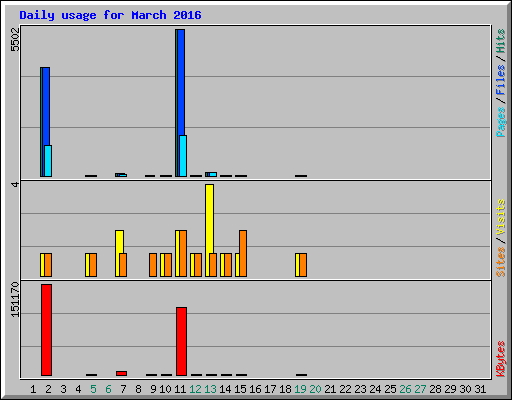Click the blue files bar for day 2
This screenshot has width=512, height=400.
pos(46,106)
